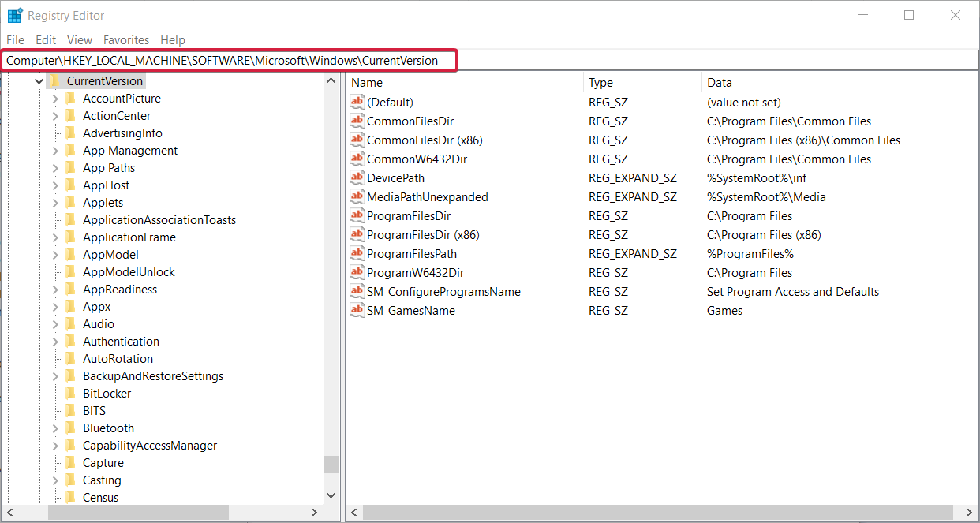The height and width of the screenshot is (523, 980).
Task: Select the AutoRotation key
Action: point(118,358)
